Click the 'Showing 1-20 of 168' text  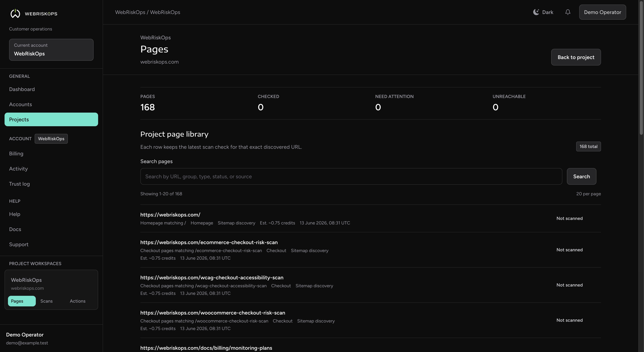coord(161,194)
